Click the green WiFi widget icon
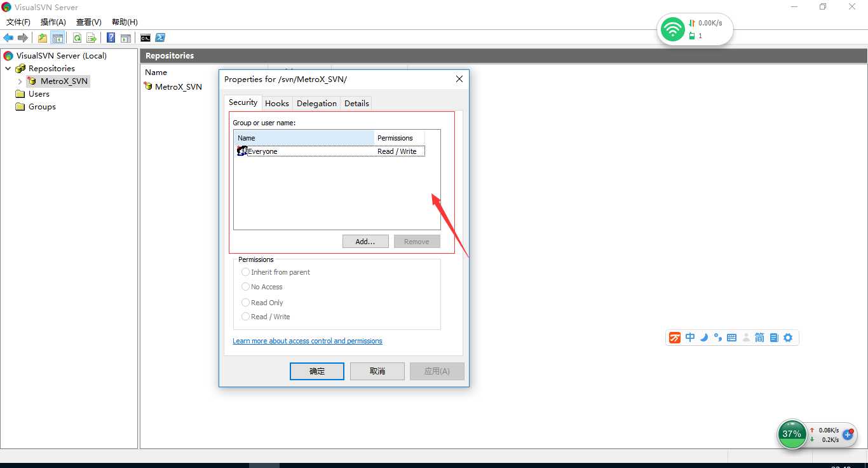This screenshot has height=468, width=868. 672,29
